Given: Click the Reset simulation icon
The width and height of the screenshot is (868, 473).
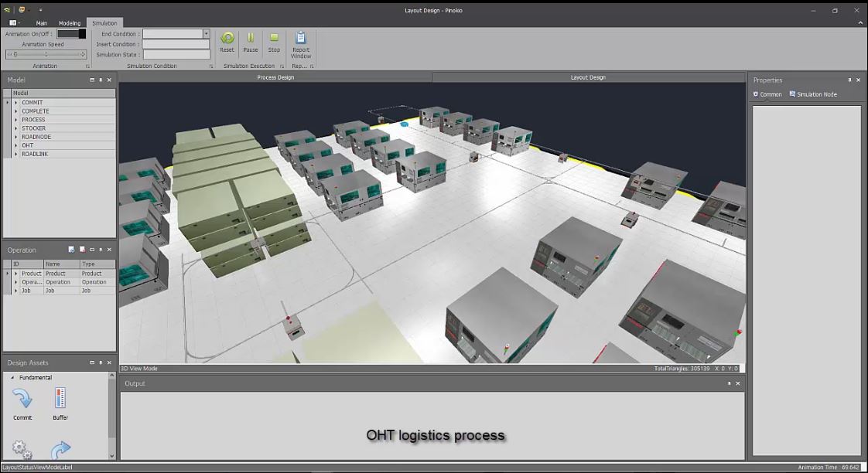Looking at the screenshot, I should point(227,38).
